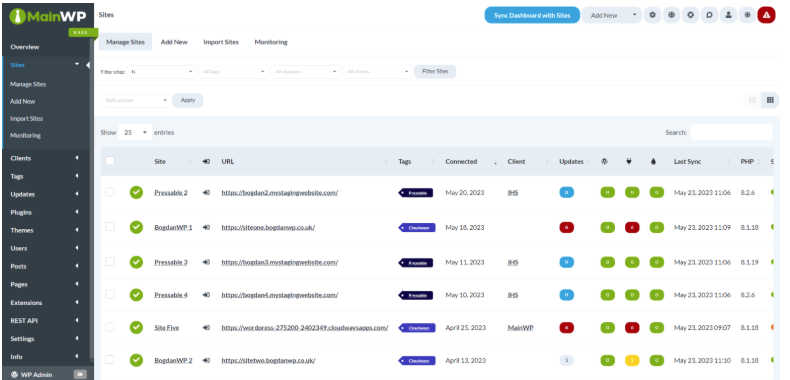Click login arrow icon for Pressable 2
Screen dimensions: 790x380
click(x=206, y=193)
